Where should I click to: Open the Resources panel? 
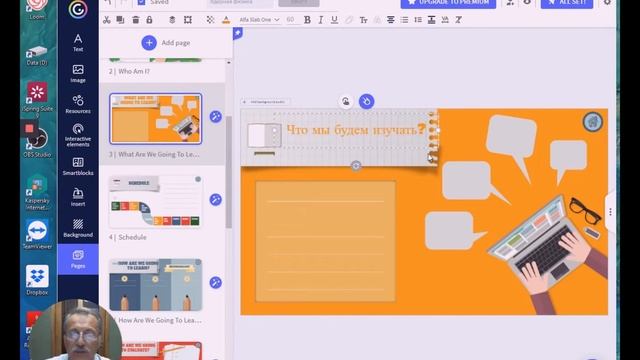click(x=78, y=104)
